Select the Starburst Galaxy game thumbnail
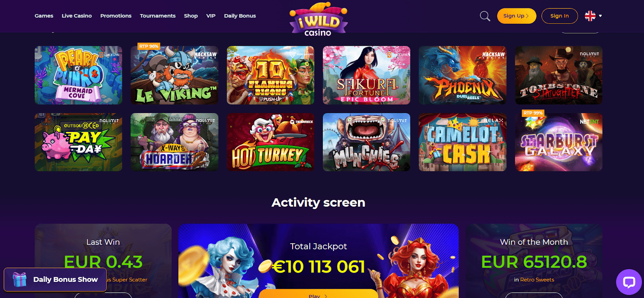The height and width of the screenshot is (298, 644). tap(559, 142)
